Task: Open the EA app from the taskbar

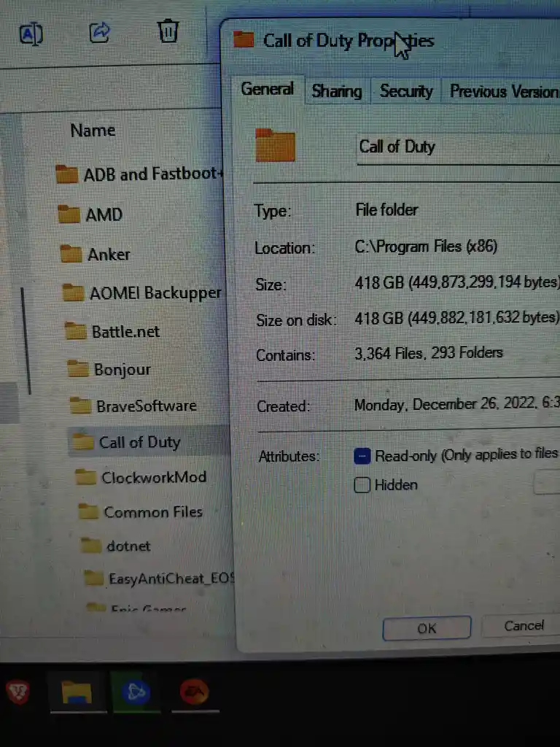Action: coord(194,691)
